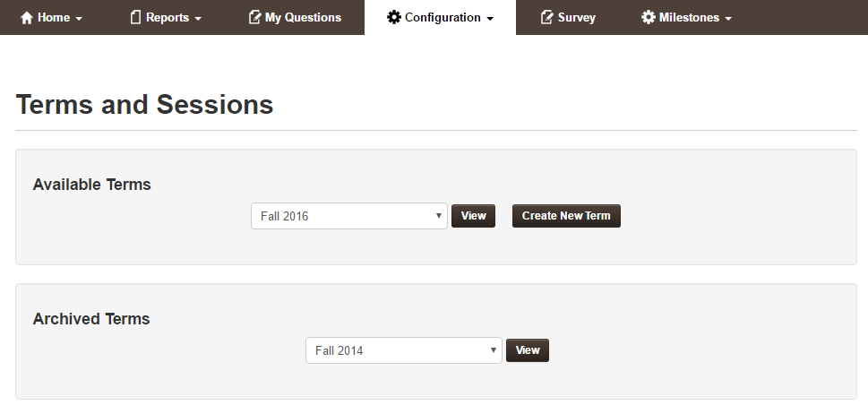Click the document icon beside Reports
This screenshot has width=868, height=414.
(136, 17)
